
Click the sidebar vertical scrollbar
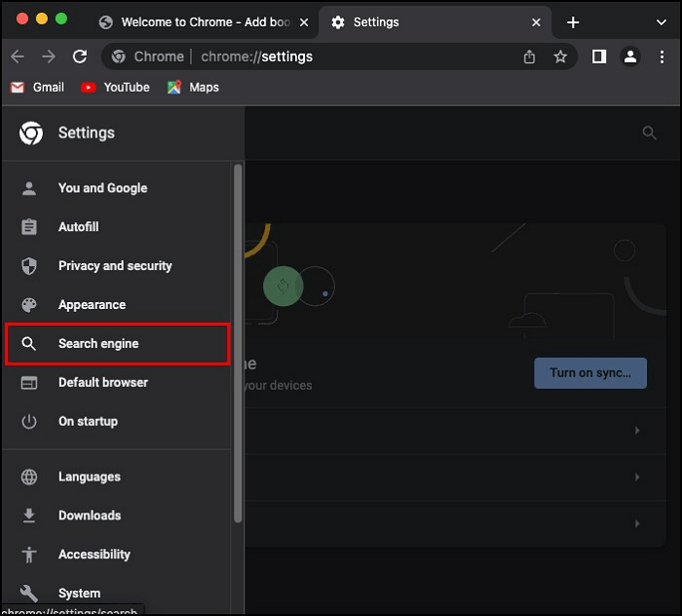[x=237, y=341]
